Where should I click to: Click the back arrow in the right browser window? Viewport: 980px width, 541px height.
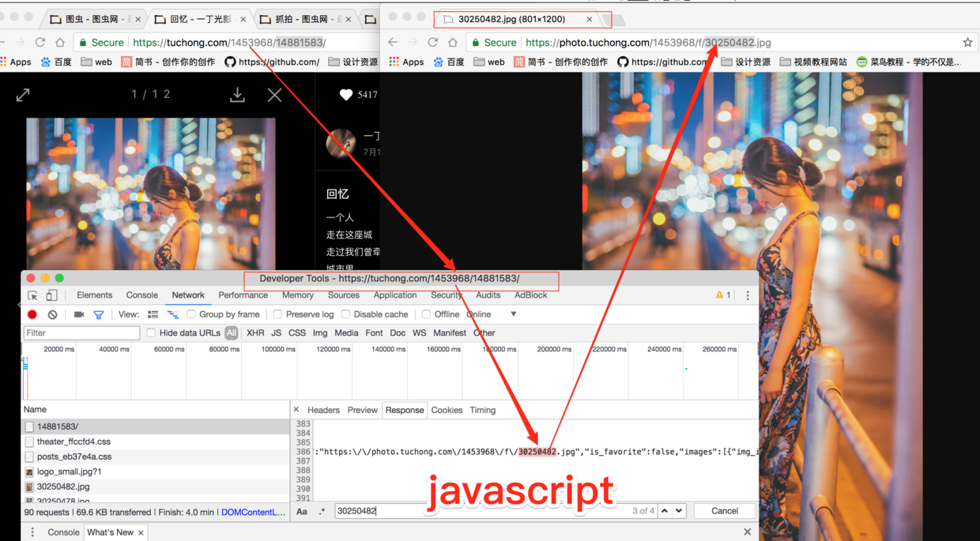(x=393, y=43)
